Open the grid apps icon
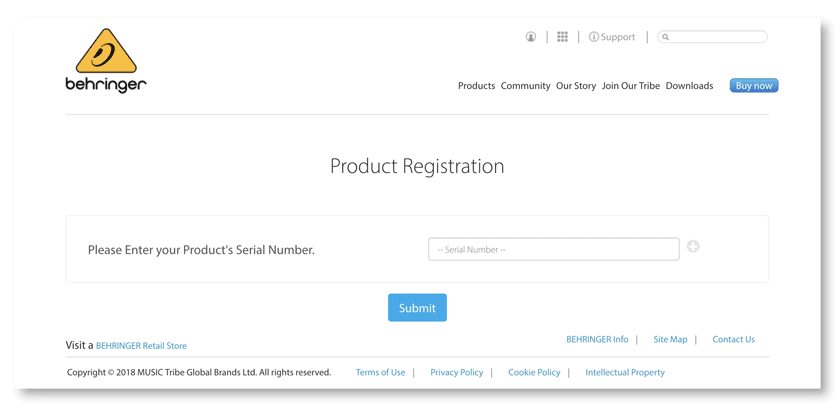The width and height of the screenshot is (840, 408). click(x=562, y=36)
